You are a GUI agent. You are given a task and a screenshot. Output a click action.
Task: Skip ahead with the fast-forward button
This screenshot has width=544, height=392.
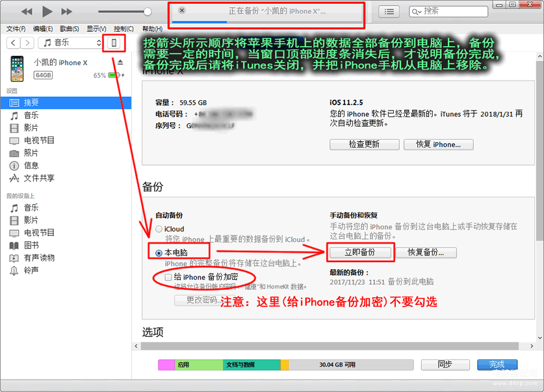click(66, 12)
